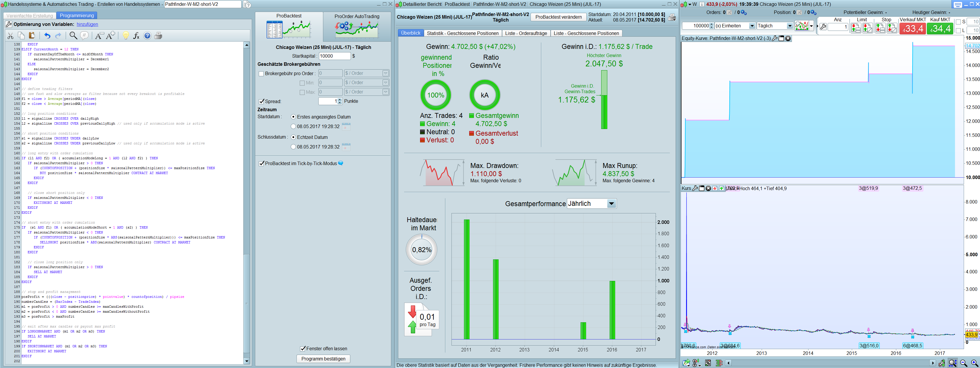Uncheck ProBacktest im Tick-by-Tick-Modus

pyautogui.click(x=261, y=163)
